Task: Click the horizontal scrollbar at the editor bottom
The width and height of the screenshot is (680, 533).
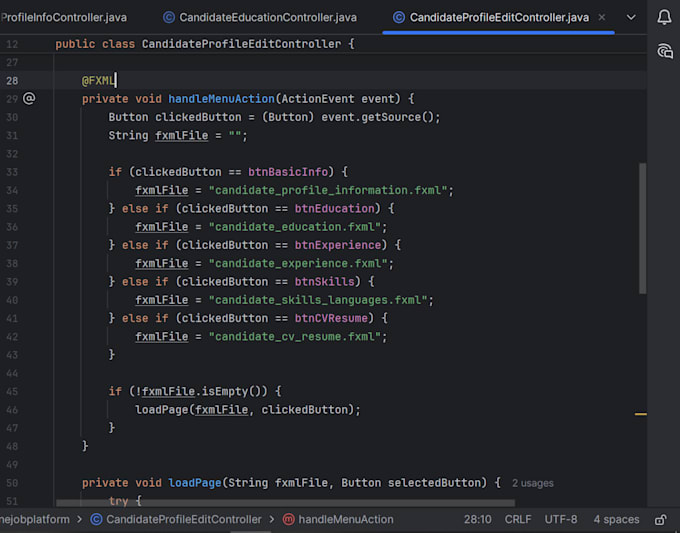Action: pos(285,503)
